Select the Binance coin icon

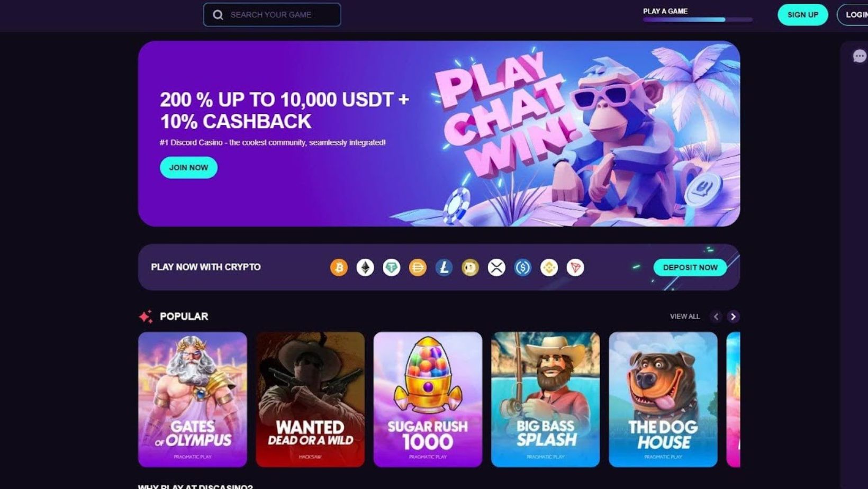pyautogui.click(x=549, y=267)
